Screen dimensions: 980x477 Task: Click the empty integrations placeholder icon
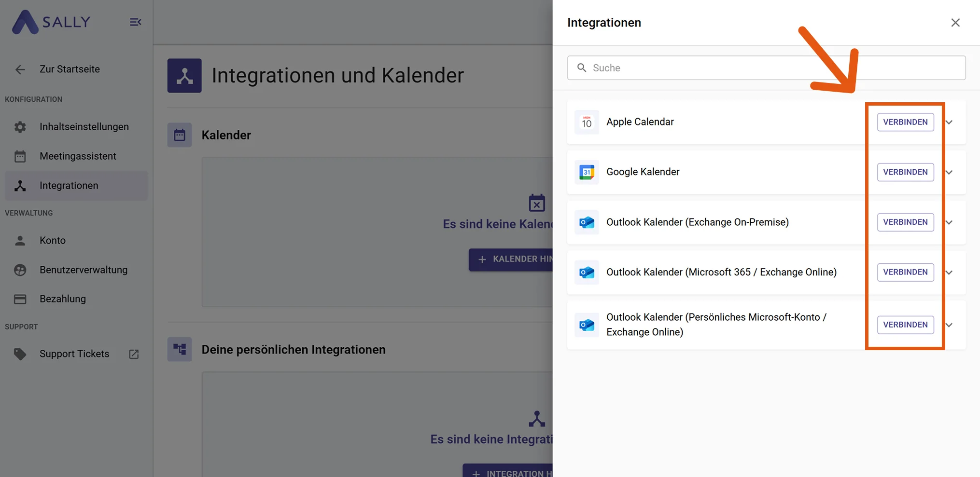537,419
